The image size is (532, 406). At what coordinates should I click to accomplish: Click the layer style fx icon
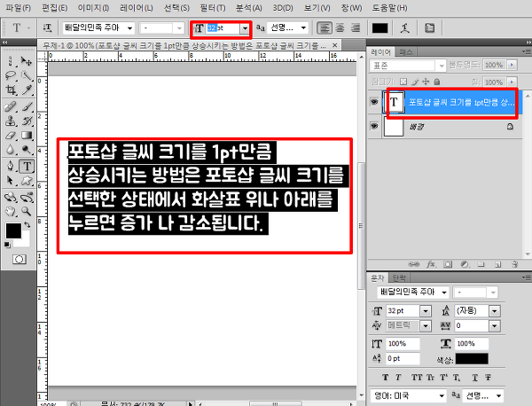431,264
